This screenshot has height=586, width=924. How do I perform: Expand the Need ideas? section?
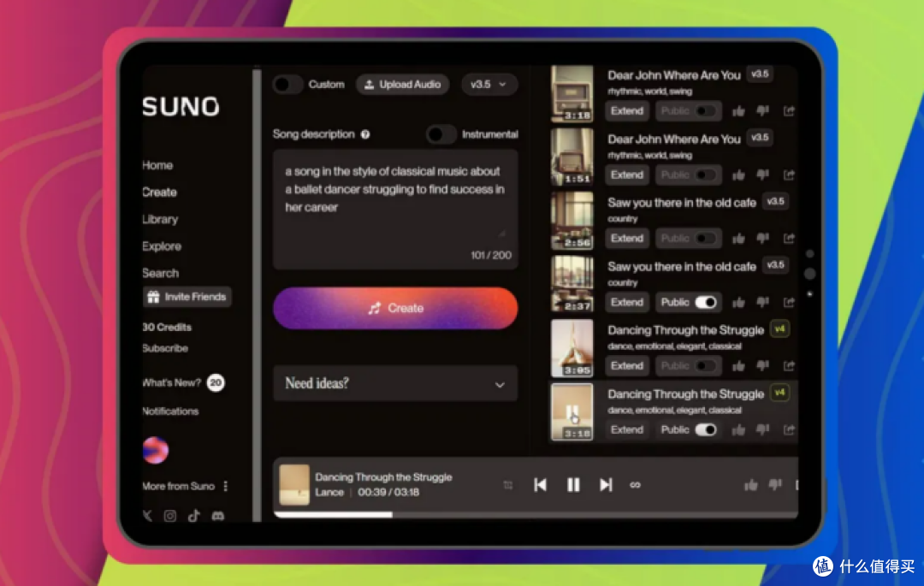(x=395, y=383)
